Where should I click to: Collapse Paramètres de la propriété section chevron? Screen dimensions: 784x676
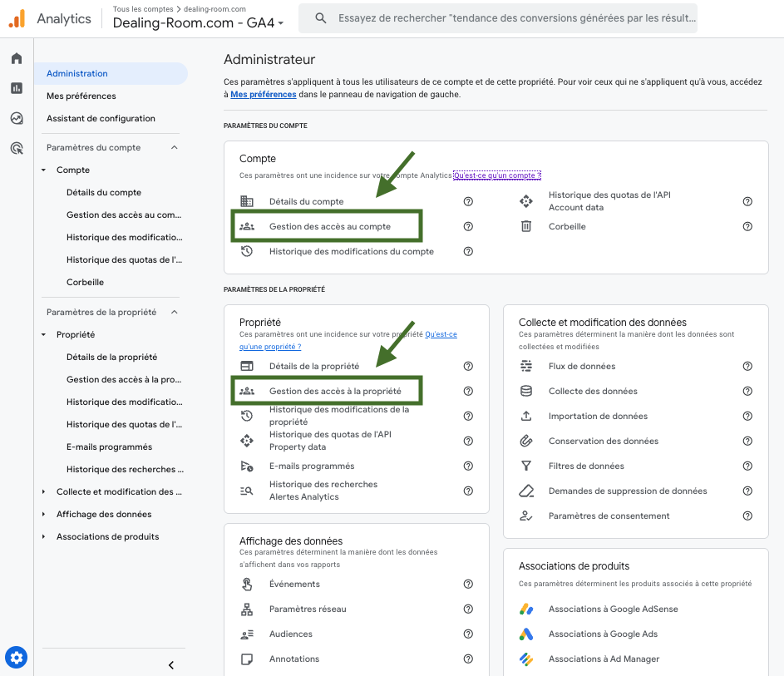(x=174, y=312)
